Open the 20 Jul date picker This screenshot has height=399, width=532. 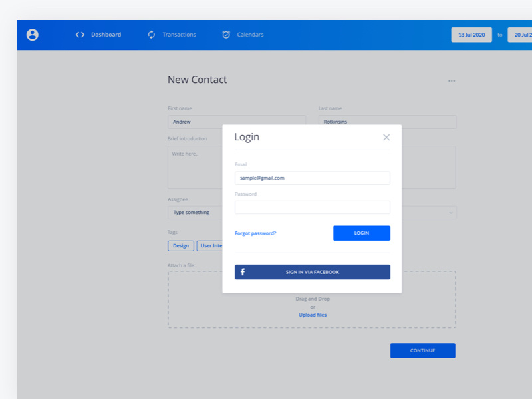pyautogui.click(x=521, y=35)
